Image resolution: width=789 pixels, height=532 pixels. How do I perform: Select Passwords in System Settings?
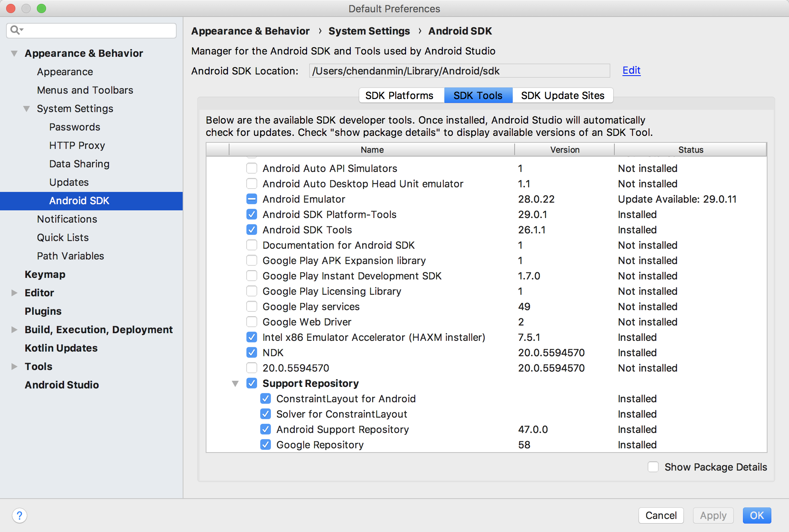coord(75,127)
